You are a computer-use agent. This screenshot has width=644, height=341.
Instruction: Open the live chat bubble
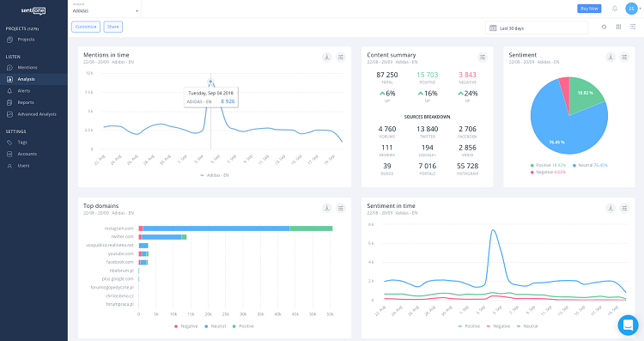click(x=628, y=325)
